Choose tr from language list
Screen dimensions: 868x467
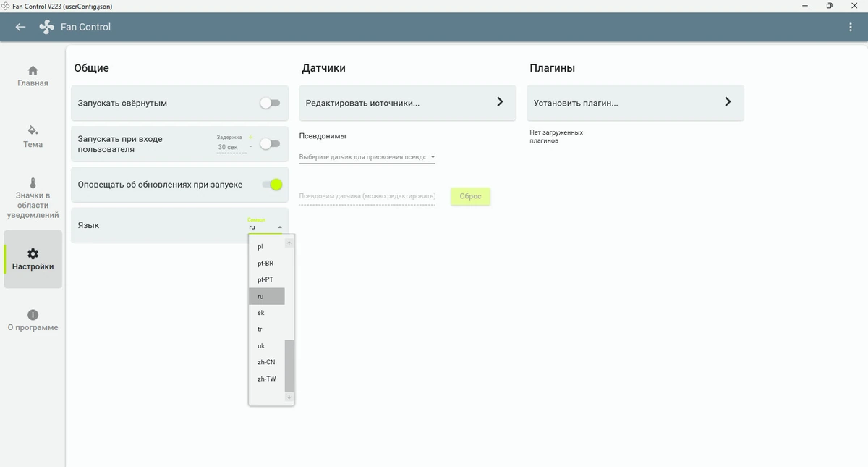(x=266, y=329)
